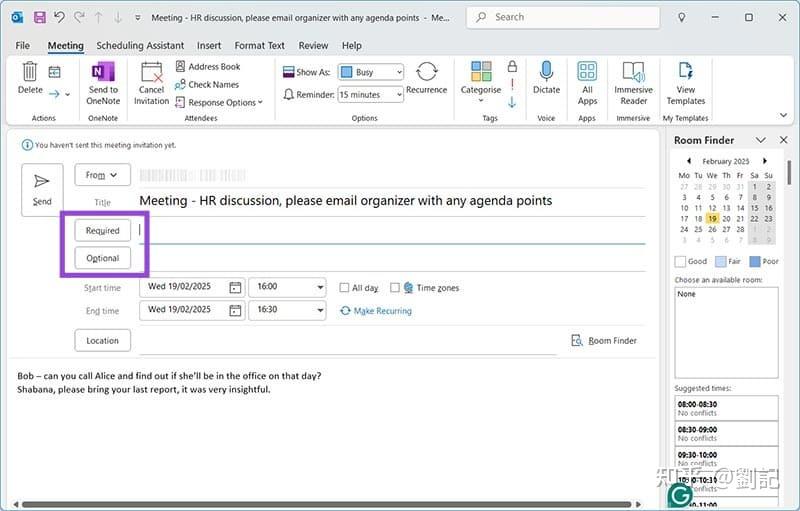Click the Search box
The height and width of the screenshot is (511, 800).
tap(563, 17)
